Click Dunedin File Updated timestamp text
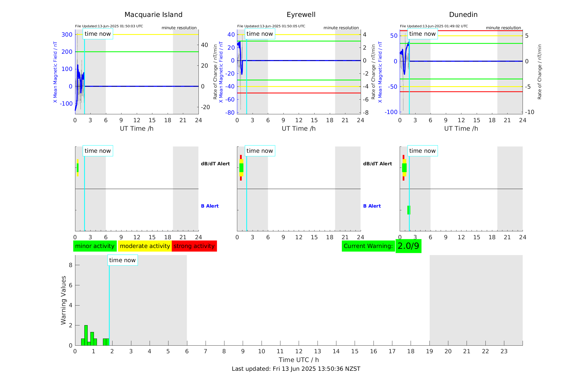This screenshot has width=578, height=392. pos(434,26)
